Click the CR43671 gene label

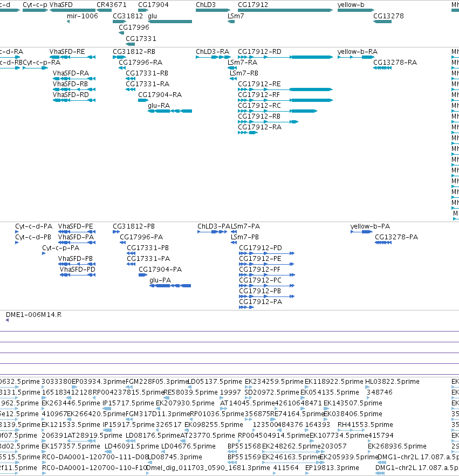tap(112, 5)
